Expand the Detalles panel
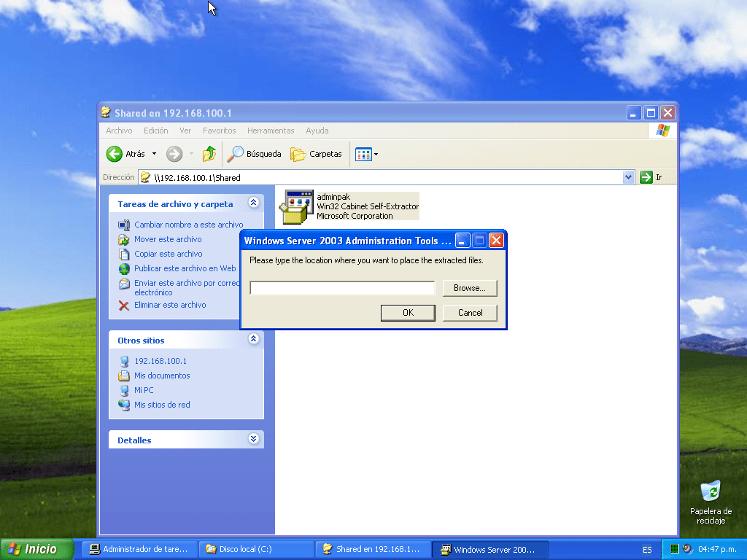 click(x=253, y=439)
